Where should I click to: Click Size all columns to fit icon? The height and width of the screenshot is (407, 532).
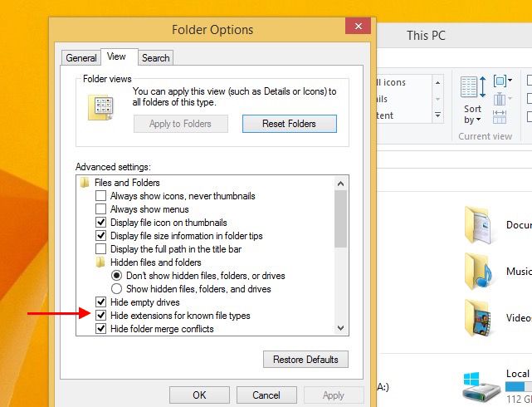coord(500,117)
